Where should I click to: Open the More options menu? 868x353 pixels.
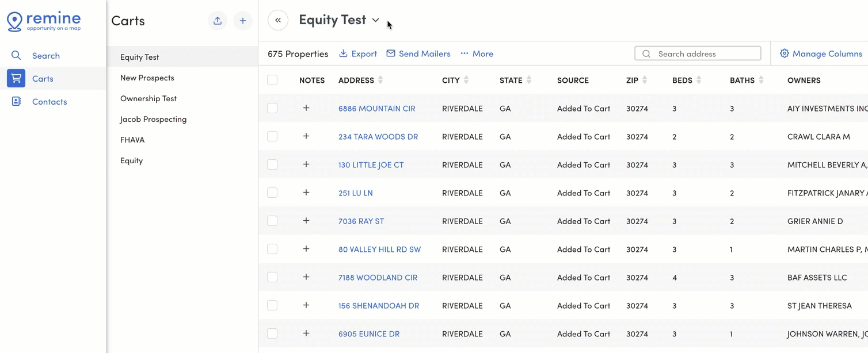pos(477,53)
